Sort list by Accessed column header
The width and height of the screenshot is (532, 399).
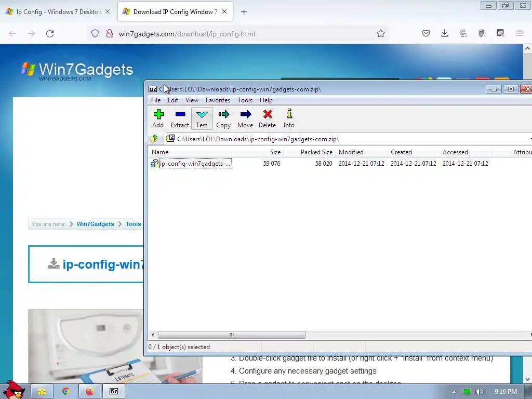coord(465,152)
